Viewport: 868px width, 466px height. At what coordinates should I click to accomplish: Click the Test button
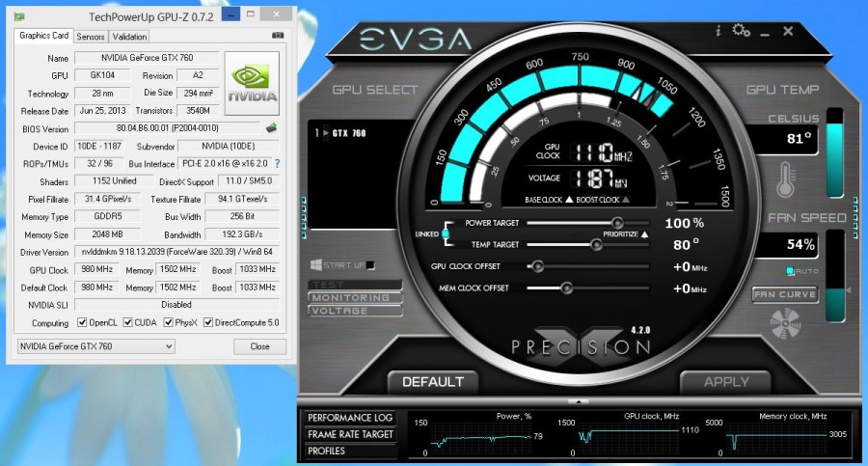pos(355,285)
